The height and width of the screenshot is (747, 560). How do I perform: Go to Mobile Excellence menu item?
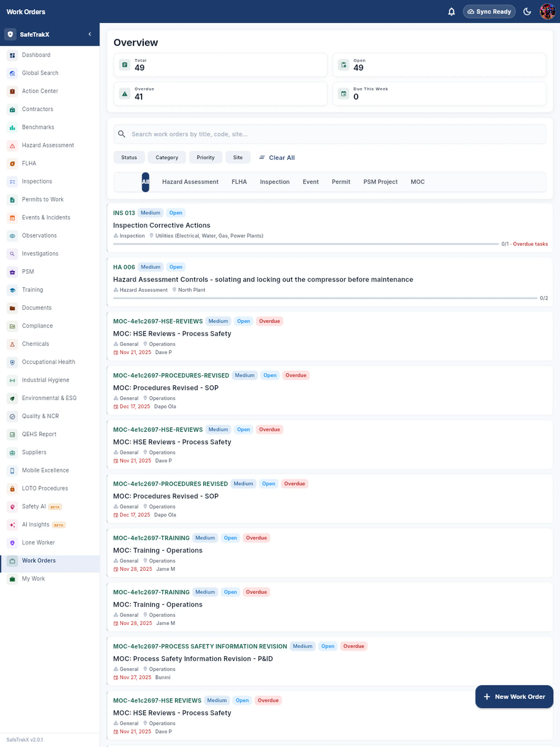(50, 470)
